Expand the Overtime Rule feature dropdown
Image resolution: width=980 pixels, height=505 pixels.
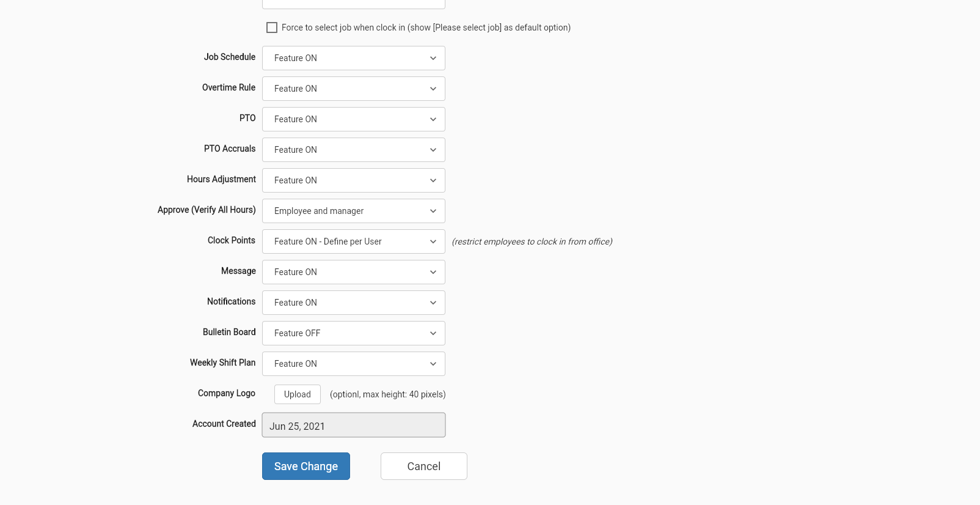tap(354, 89)
